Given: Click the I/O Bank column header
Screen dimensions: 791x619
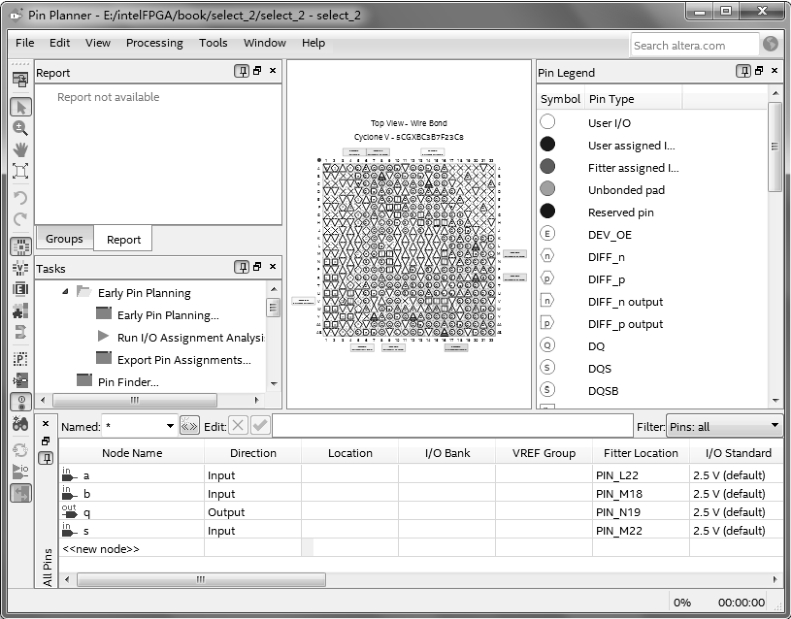Looking at the screenshot, I should [x=447, y=453].
